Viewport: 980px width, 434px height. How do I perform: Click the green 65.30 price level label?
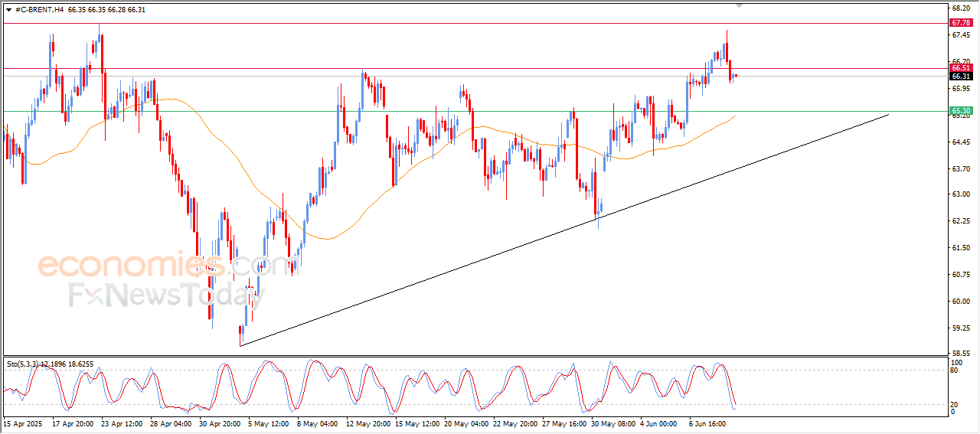coord(961,111)
